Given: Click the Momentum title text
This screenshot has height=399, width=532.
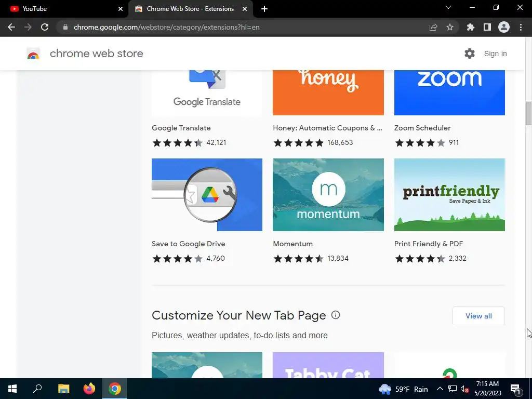Looking at the screenshot, I should (293, 244).
